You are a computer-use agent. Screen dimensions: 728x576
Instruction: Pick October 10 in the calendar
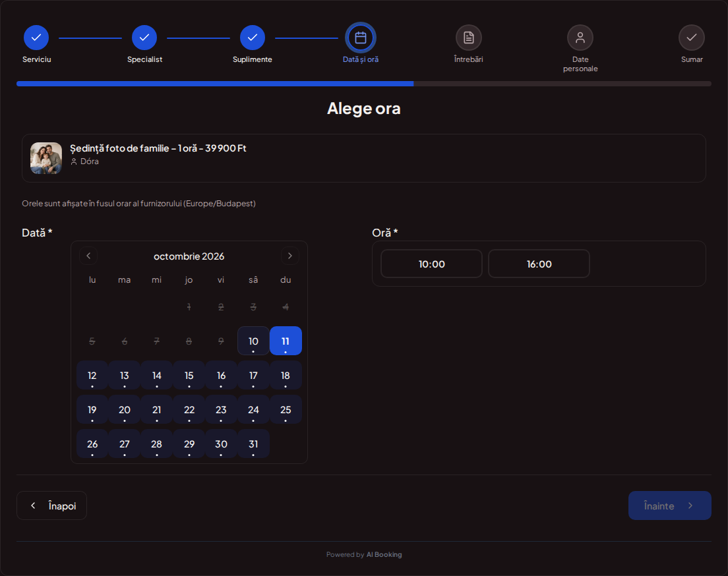pyautogui.click(x=253, y=341)
